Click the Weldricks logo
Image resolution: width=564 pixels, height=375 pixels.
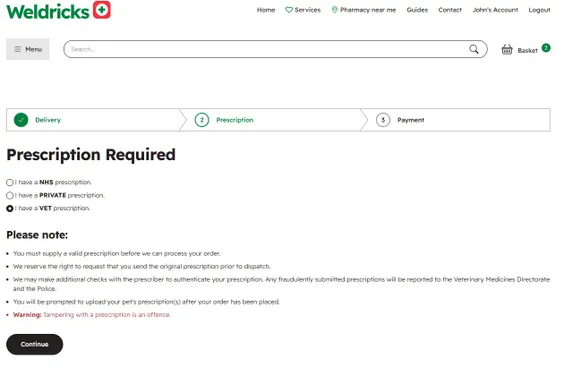click(x=58, y=10)
